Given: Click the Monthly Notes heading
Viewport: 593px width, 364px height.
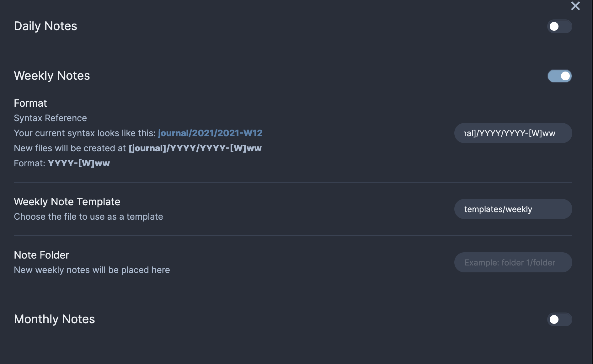Looking at the screenshot, I should tap(54, 319).
